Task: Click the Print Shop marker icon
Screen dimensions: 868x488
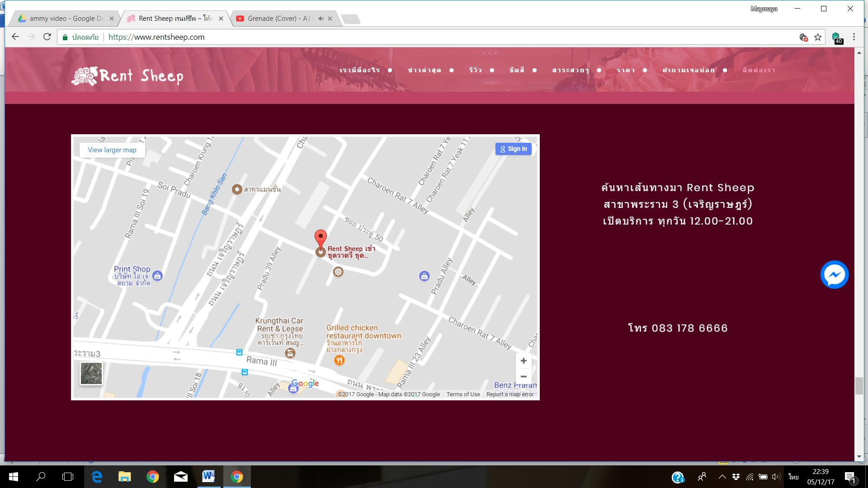Action: [157, 276]
